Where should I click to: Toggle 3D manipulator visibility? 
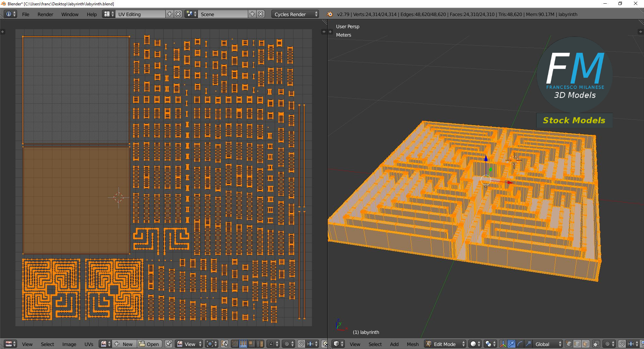tap(503, 344)
